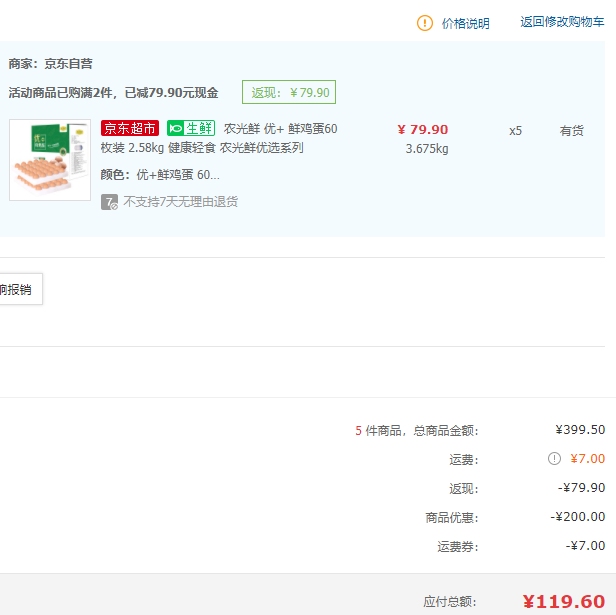Click promotion text 活动商品已购满2件

(60, 93)
